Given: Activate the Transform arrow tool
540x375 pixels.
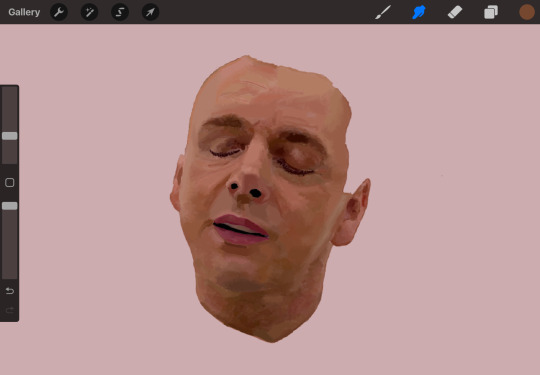Looking at the screenshot, I should pos(150,12).
